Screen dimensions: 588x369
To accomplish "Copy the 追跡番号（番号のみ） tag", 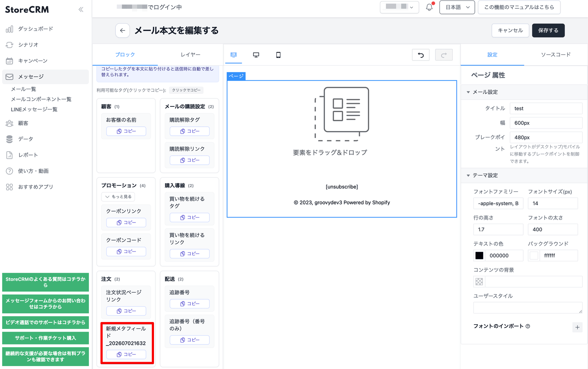I will (x=190, y=340).
